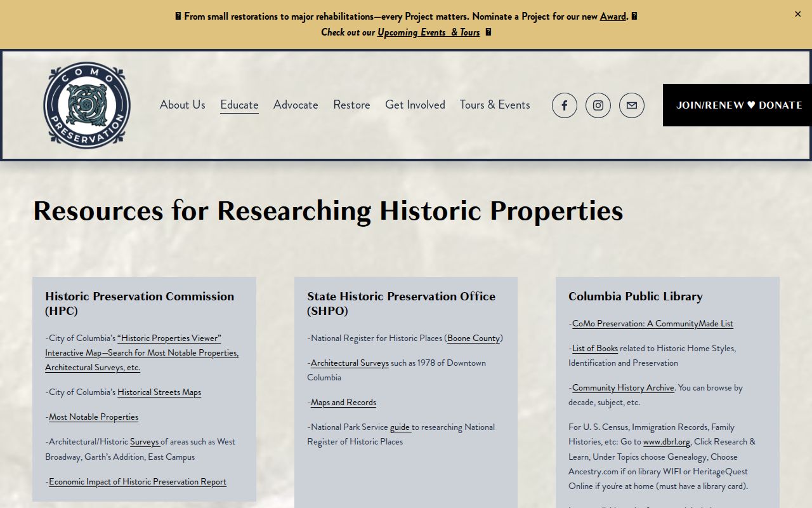This screenshot has height=508, width=812.
Task: Open Economic Impact of Historic Preservation Report
Action: [x=138, y=482]
